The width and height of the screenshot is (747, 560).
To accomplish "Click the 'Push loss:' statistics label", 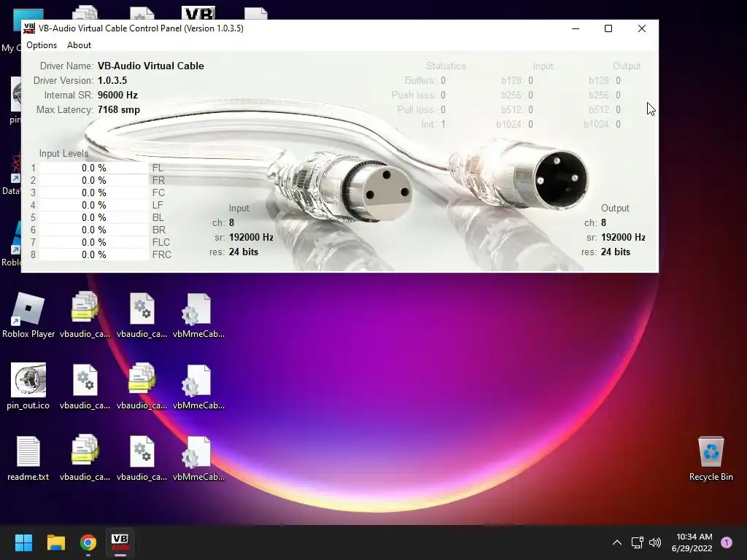I will point(414,96).
